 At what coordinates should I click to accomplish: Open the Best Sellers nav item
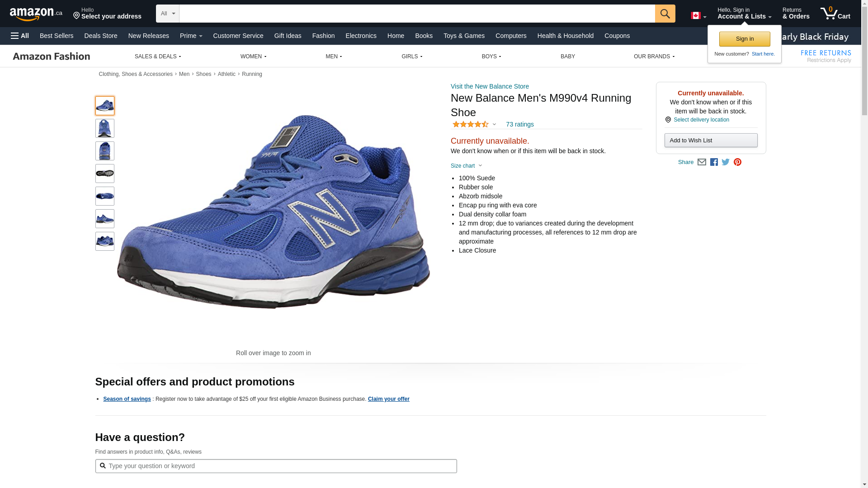(57, 36)
